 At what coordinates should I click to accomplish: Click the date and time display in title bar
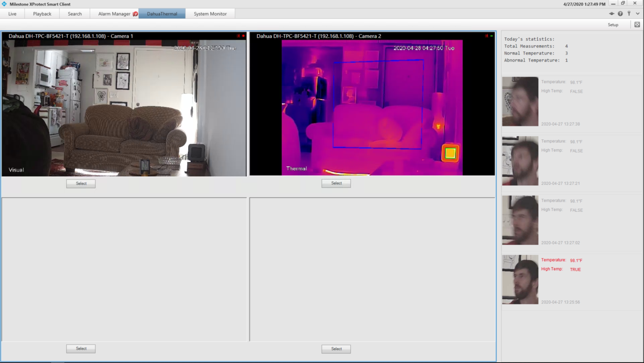click(x=584, y=4)
